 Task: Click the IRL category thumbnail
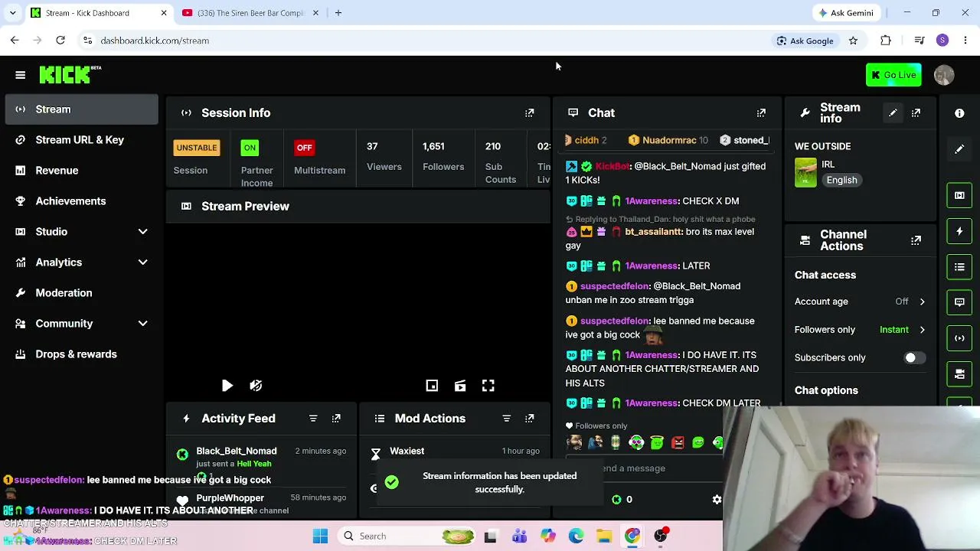coord(805,172)
